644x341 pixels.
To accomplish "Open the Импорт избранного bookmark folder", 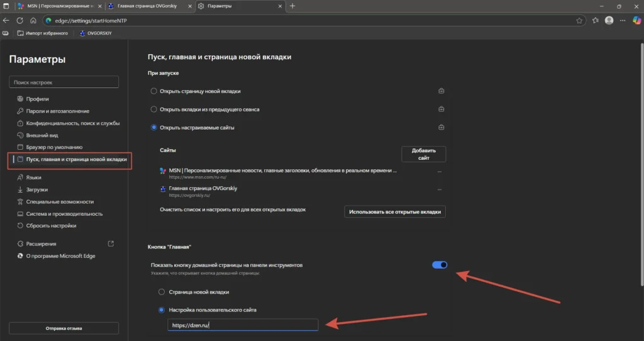I will coord(42,33).
